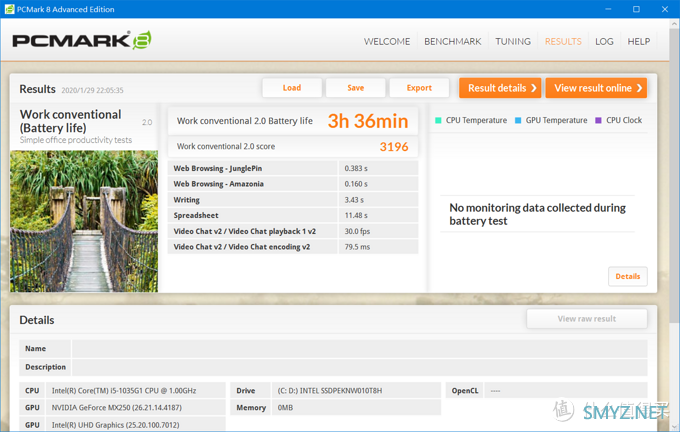Go to the TUNING tab

513,41
